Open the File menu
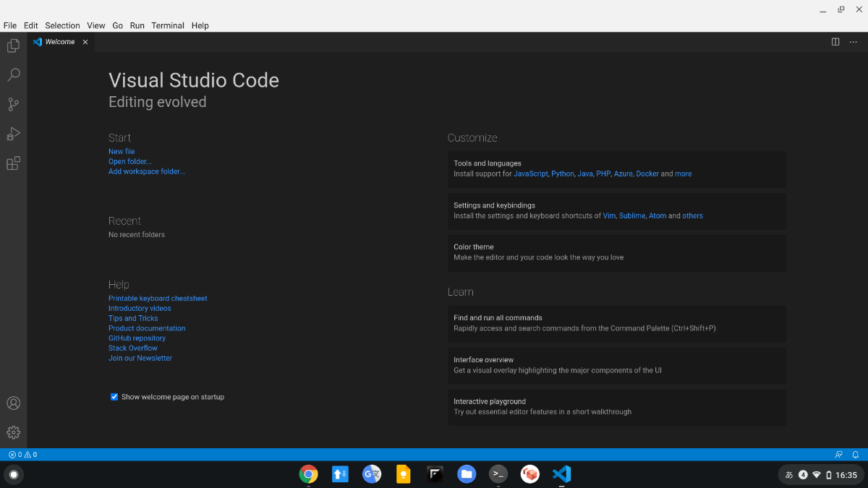Image resolution: width=868 pixels, height=488 pixels. click(10, 25)
